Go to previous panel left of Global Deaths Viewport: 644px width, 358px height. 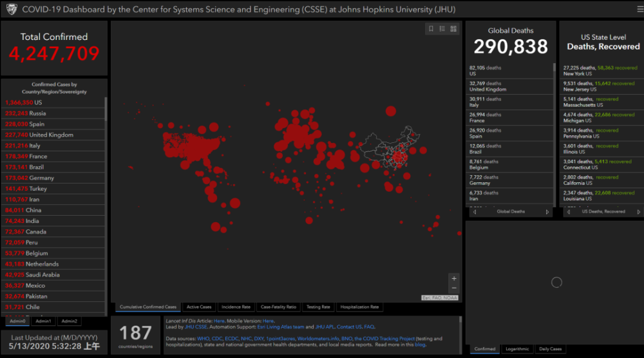coord(475,212)
